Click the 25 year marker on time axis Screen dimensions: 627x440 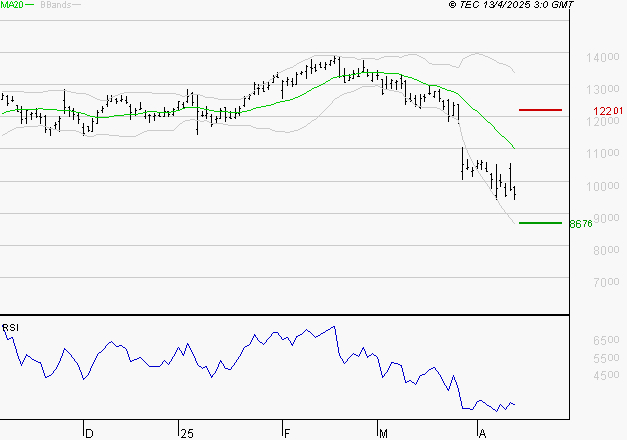187,434
